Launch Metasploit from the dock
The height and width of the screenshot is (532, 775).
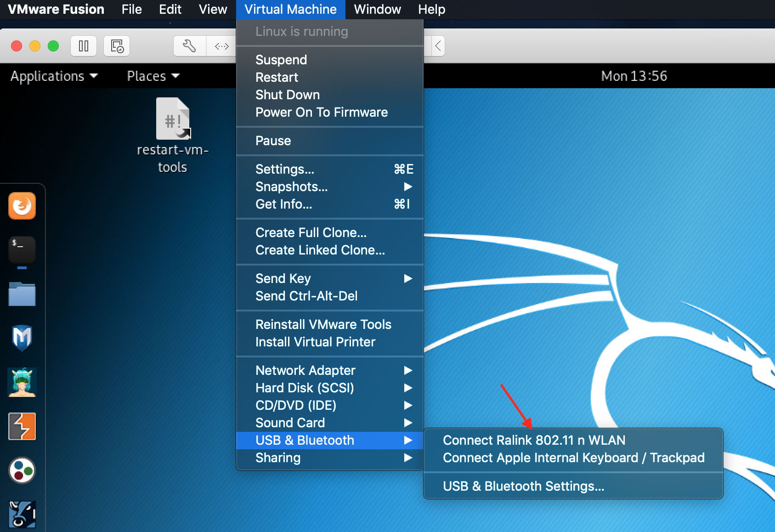click(22, 338)
